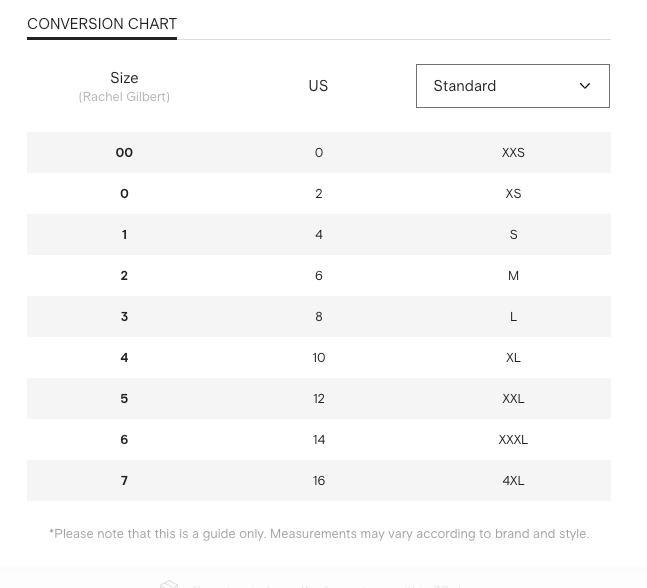Click the US column header

[x=318, y=86]
